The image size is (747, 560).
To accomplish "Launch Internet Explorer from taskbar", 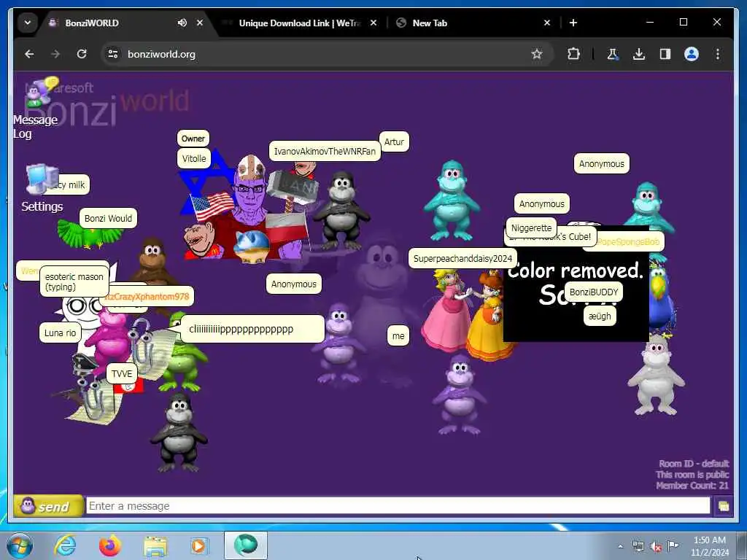I will tap(65, 545).
